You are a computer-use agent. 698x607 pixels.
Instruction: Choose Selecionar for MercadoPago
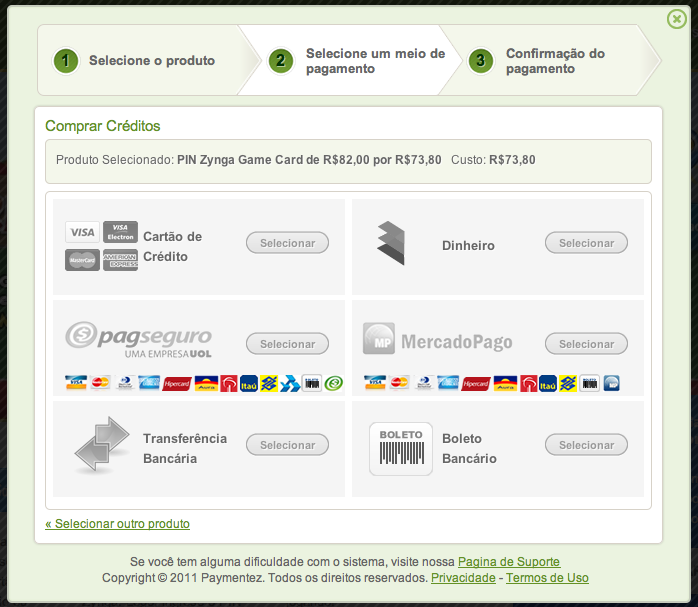click(x=586, y=344)
